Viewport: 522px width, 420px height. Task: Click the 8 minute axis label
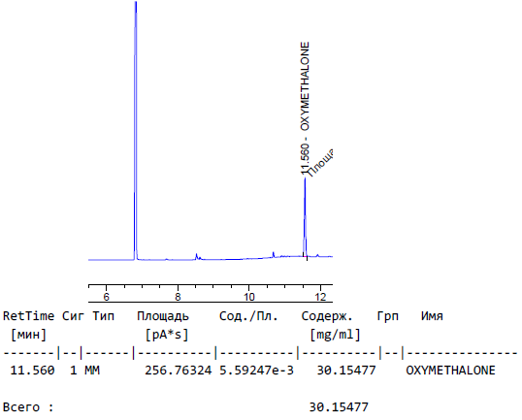[x=178, y=297]
